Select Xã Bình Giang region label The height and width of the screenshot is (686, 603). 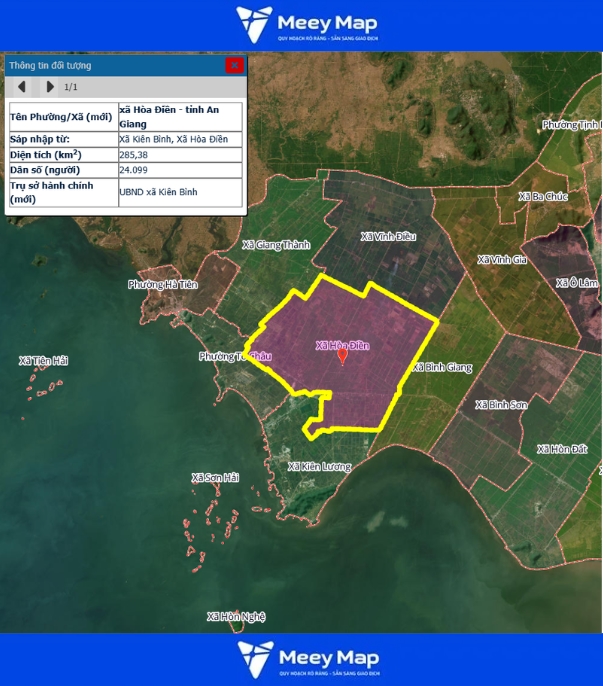pyautogui.click(x=441, y=367)
